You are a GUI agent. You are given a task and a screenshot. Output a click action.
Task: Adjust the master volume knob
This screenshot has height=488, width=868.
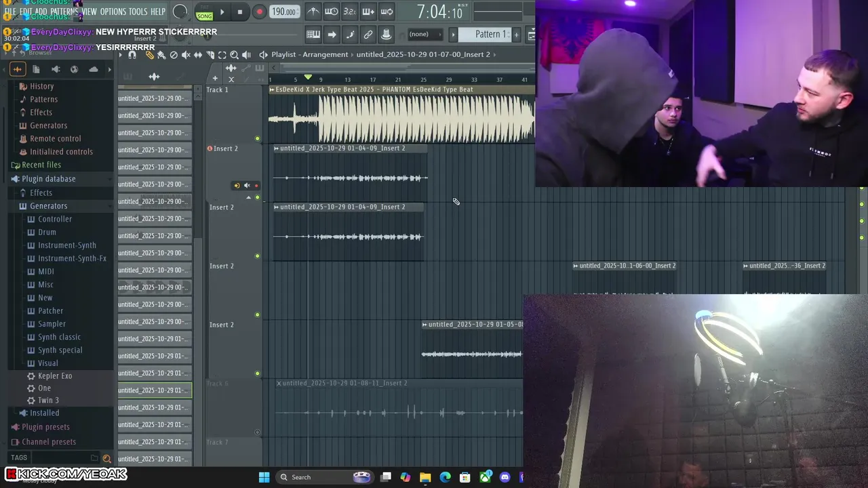click(x=180, y=12)
